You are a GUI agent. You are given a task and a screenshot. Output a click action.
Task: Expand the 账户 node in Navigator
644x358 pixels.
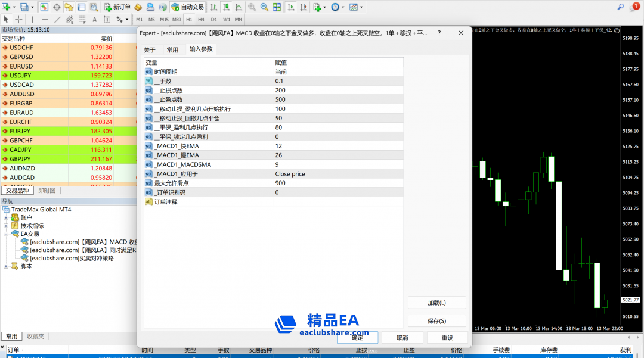coord(7,218)
